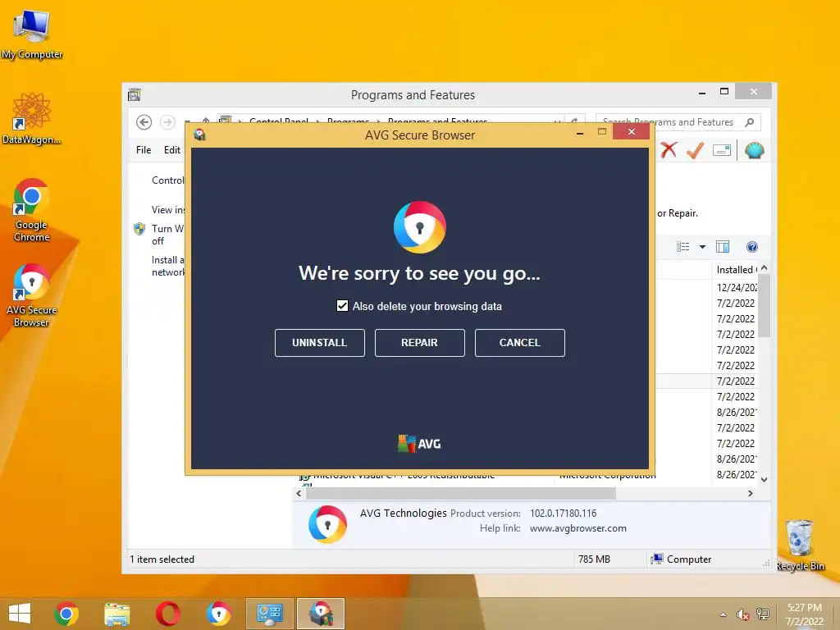The width and height of the screenshot is (840, 630).
Task: Click View installed updates link
Action: click(x=167, y=209)
